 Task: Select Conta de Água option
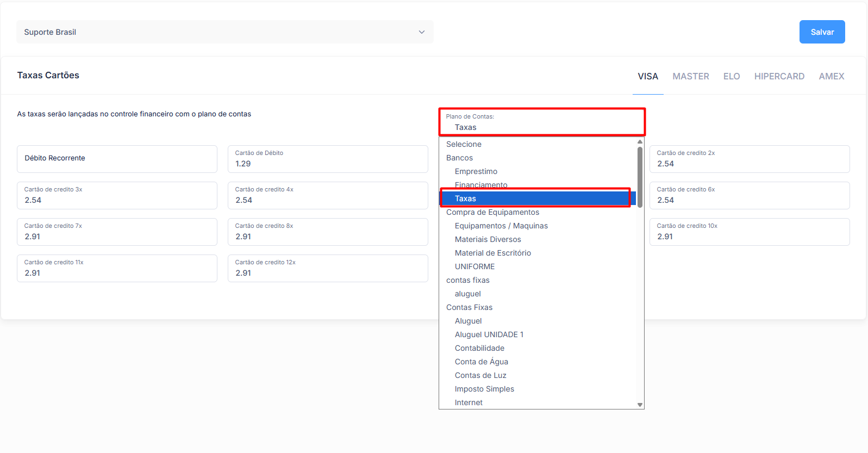click(538, 362)
